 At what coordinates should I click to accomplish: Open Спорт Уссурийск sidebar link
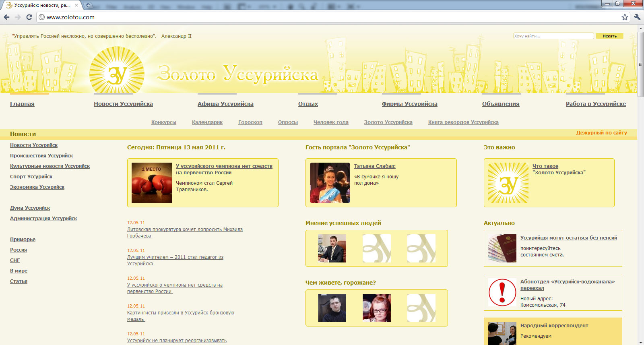(x=31, y=177)
